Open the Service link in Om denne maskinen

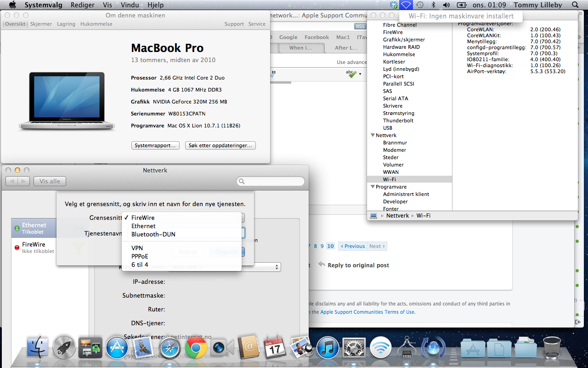(257, 24)
